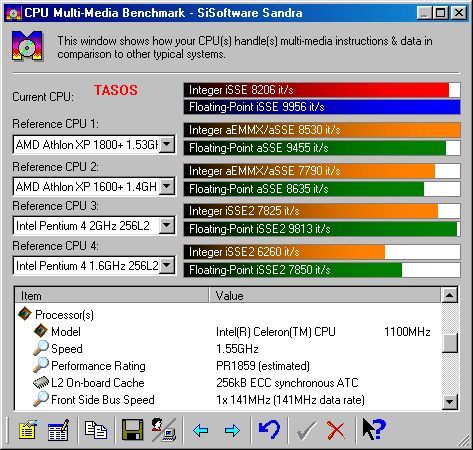The height and width of the screenshot is (450, 473).
Task: Click the grey checkmark OK icon
Action: [x=307, y=430]
